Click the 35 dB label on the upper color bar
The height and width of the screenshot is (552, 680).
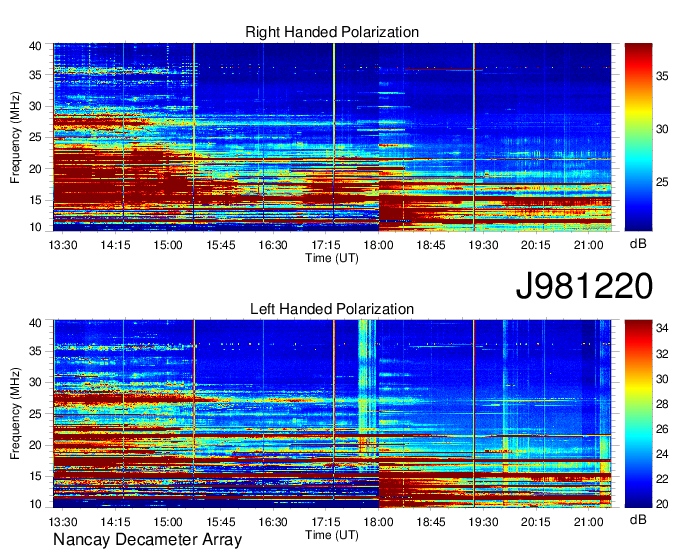point(662,77)
